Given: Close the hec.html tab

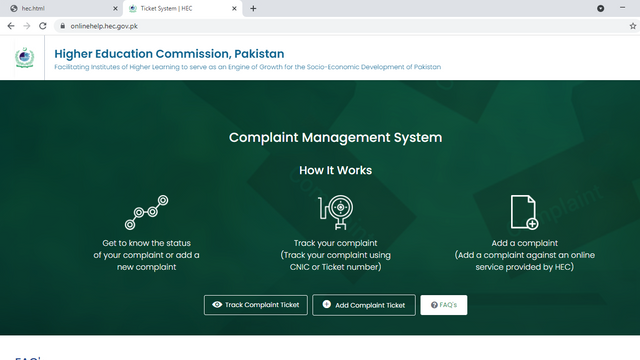Looking at the screenshot, I should (115, 9).
